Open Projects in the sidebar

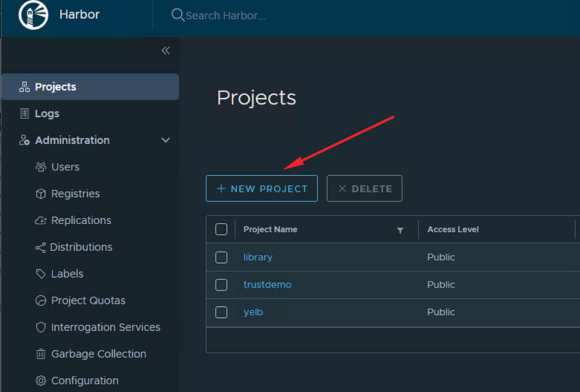pyautogui.click(x=90, y=87)
